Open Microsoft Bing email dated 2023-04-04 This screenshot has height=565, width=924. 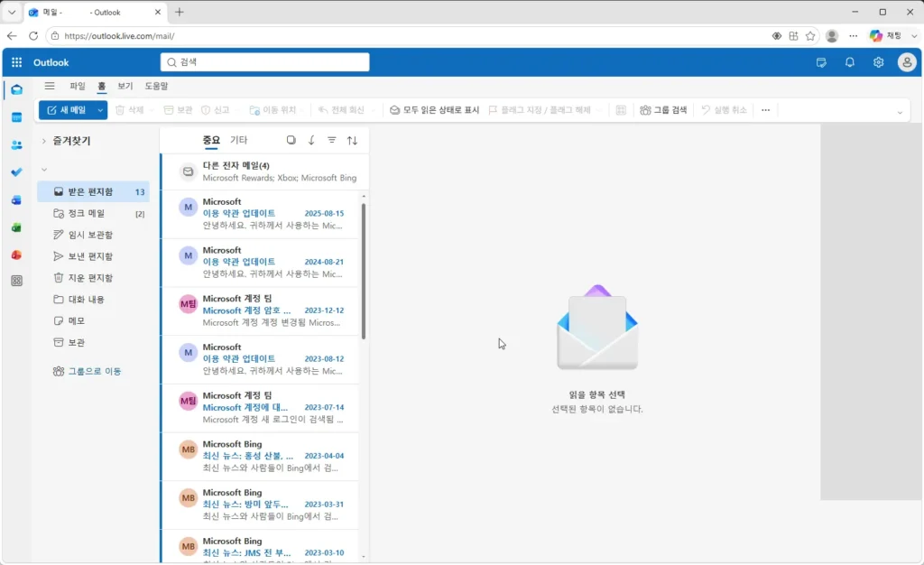click(x=259, y=457)
